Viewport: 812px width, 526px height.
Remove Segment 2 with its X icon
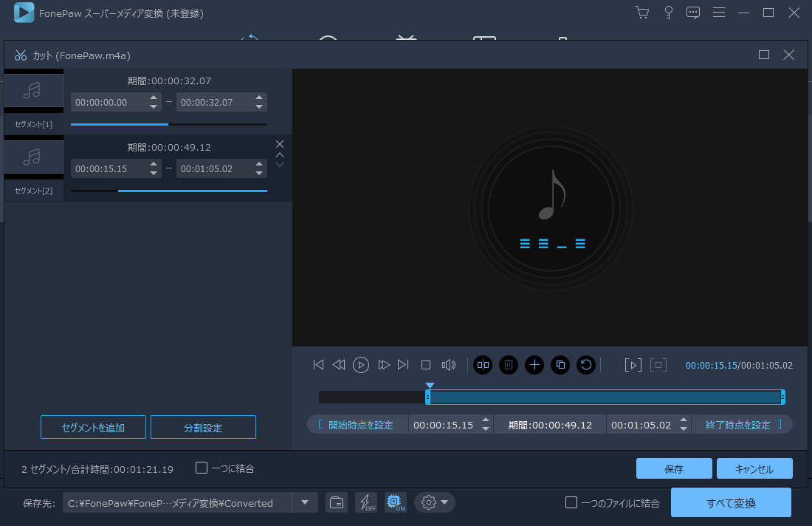(x=280, y=144)
